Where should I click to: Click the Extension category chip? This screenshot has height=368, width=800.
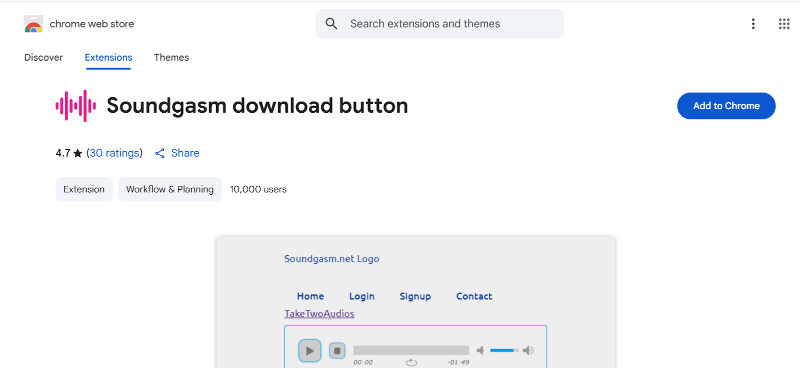tap(84, 189)
